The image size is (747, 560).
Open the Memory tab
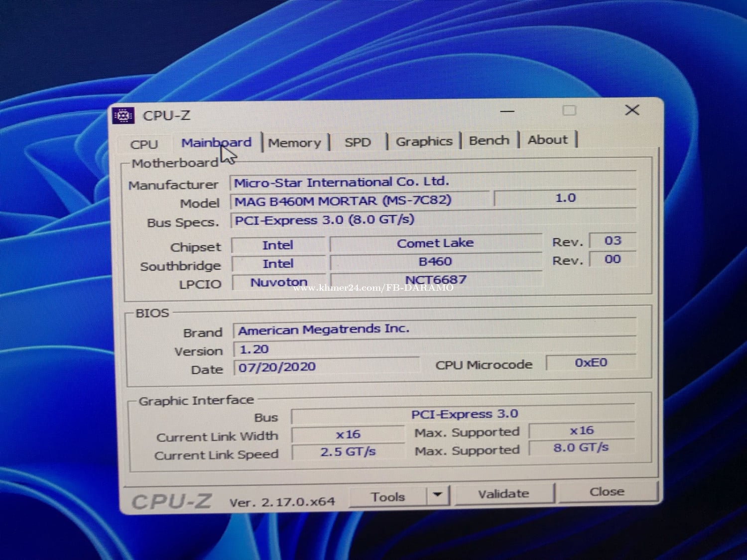[x=294, y=143]
